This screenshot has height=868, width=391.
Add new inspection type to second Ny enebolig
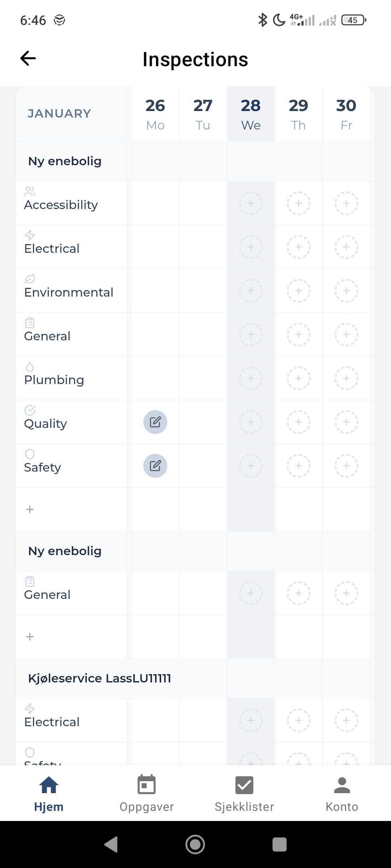[30, 637]
